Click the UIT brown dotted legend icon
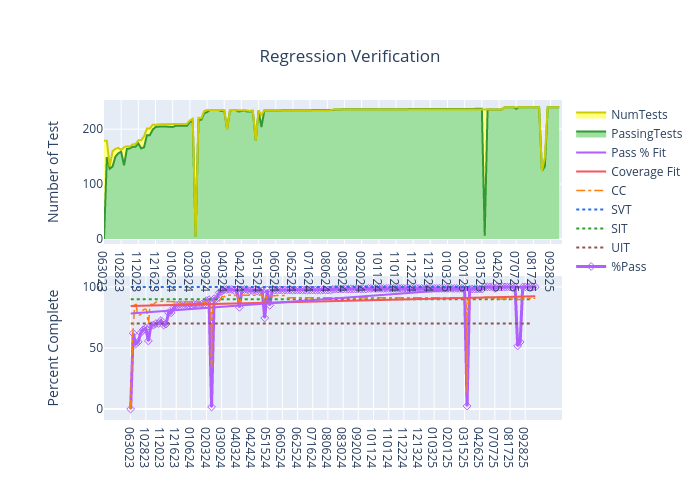The height and width of the screenshot is (500, 700). tap(591, 248)
